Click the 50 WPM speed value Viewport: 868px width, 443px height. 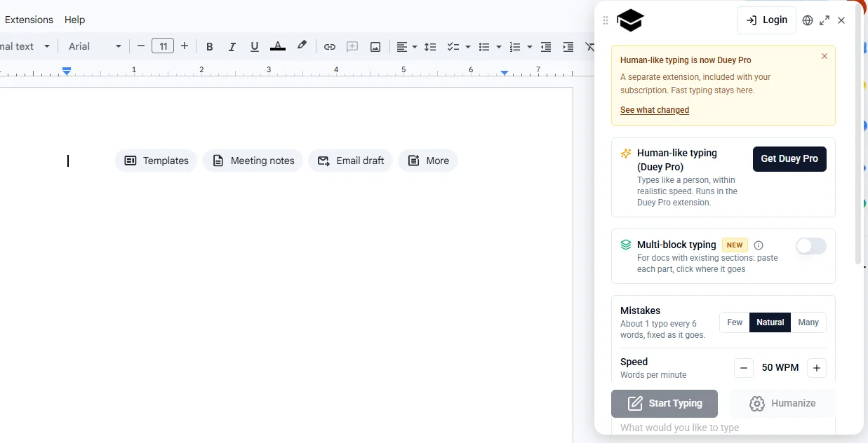pos(780,368)
